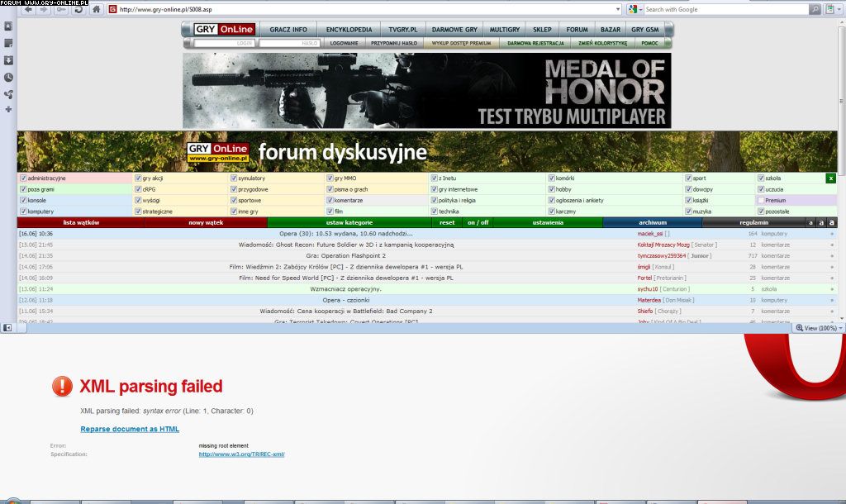The height and width of the screenshot is (504, 846).
Task: Reload the page with the refresh icon
Action: coord(78,9)
